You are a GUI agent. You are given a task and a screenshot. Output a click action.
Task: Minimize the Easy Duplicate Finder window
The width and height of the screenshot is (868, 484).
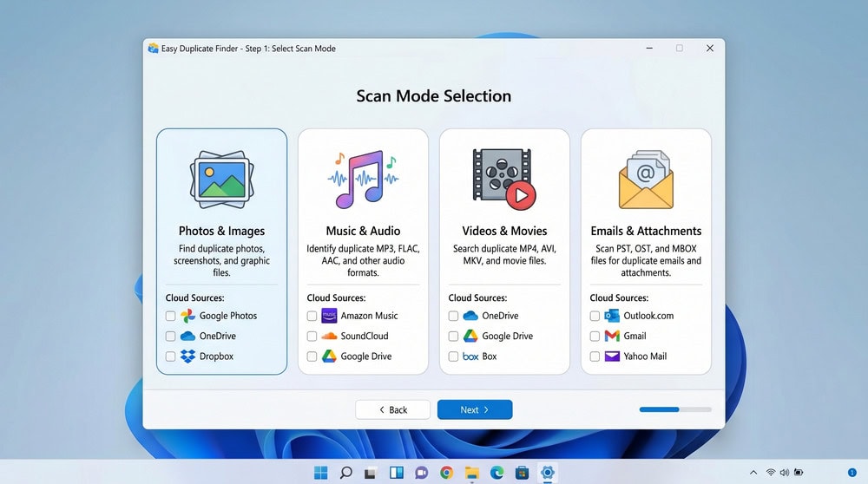(649, 48)
